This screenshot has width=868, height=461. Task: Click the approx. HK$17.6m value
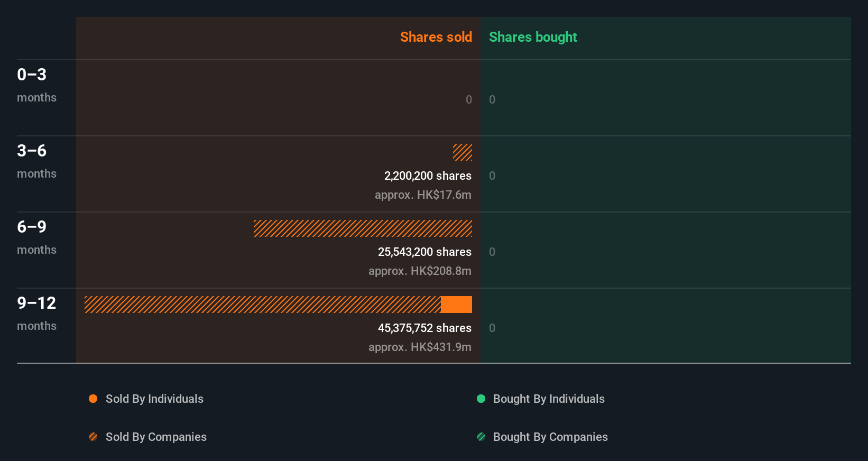pos(423,195)
